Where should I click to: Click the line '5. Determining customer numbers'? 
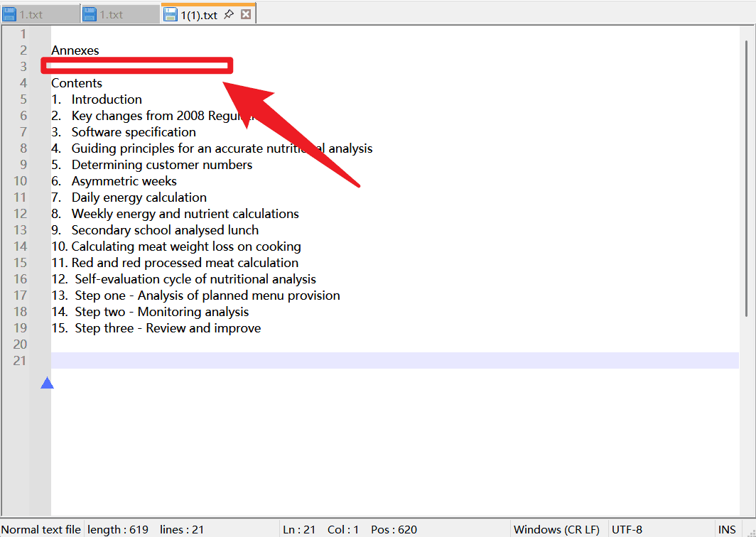(152, 165)
